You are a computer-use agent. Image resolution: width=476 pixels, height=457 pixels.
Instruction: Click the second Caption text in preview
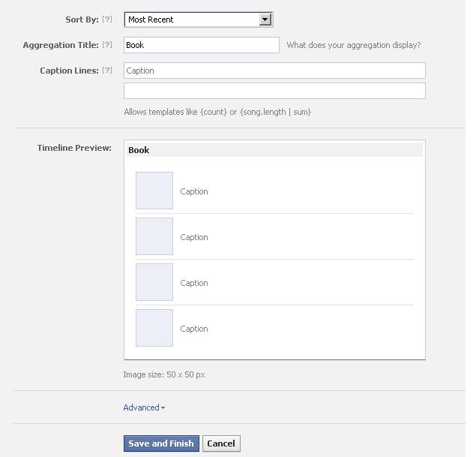(194, 237)
